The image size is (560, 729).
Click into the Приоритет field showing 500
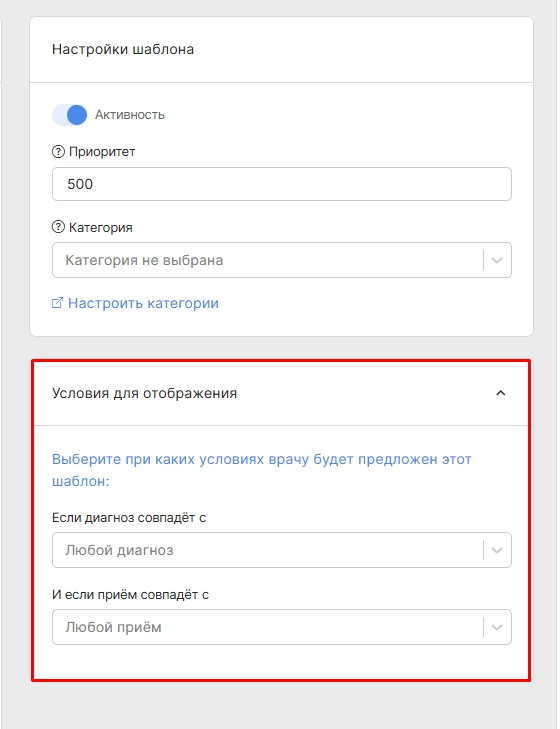[282, 184]
